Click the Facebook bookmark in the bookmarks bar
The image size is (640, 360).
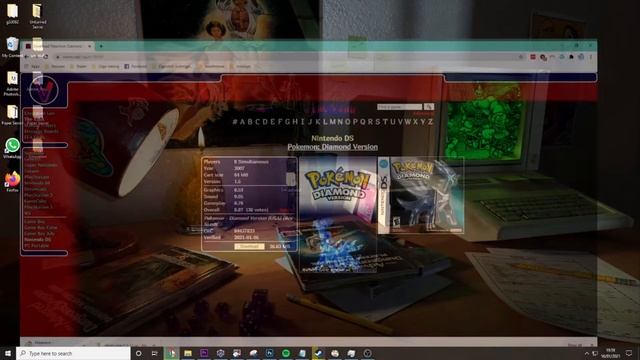tap(135, 66)
